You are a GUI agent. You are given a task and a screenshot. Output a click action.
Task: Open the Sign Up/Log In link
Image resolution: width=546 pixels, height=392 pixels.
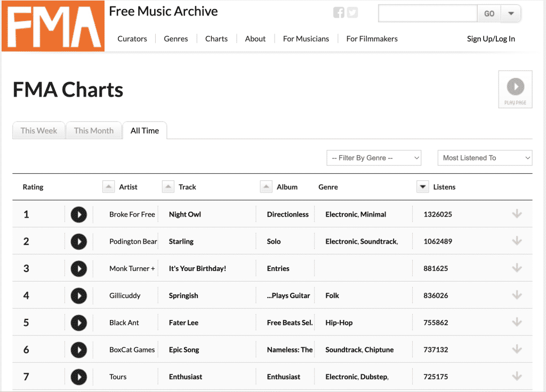point(491,38)
